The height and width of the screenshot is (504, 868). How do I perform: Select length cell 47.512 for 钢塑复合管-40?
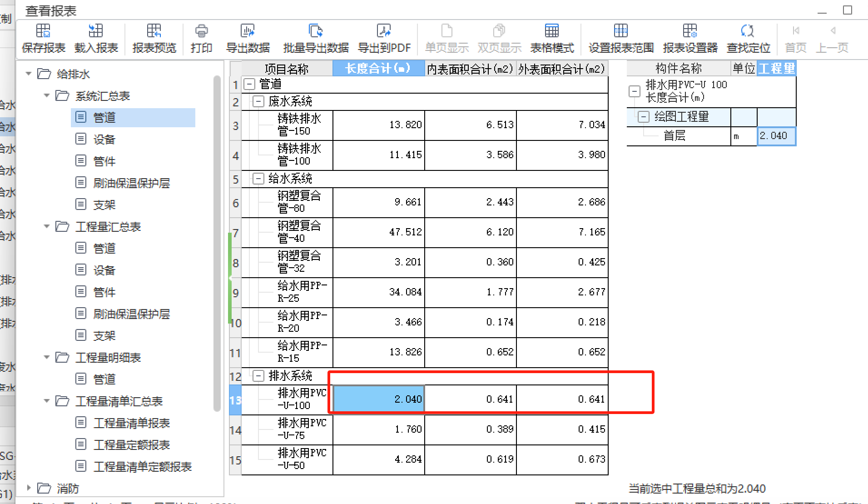click(x=379, y=232)
